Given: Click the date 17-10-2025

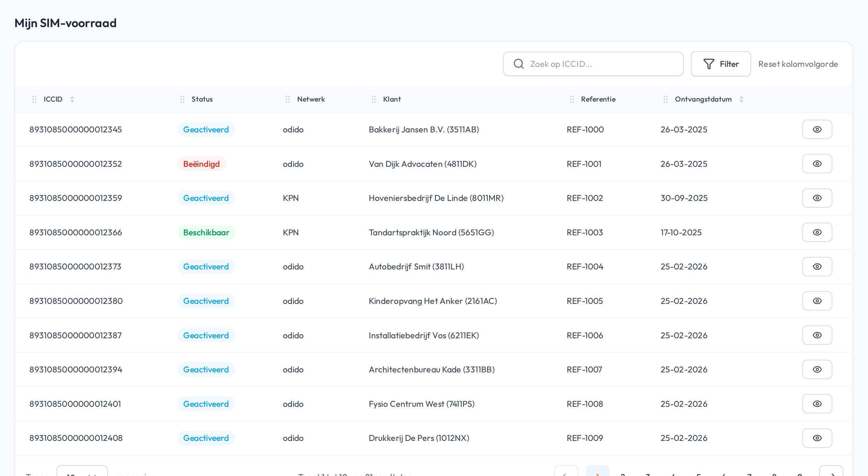Looking at the screenshot, I should point(681,232).
